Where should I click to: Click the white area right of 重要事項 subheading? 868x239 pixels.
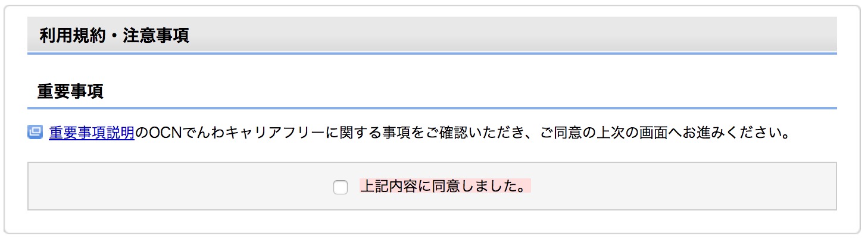pos(476,91)
